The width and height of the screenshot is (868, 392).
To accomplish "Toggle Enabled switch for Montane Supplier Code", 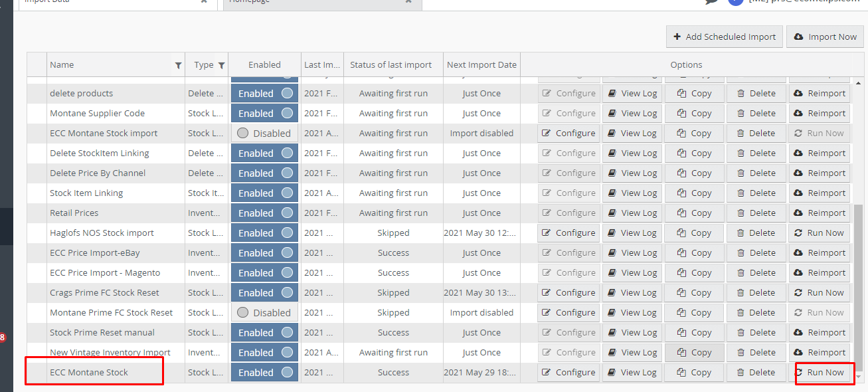I will 264,114.
